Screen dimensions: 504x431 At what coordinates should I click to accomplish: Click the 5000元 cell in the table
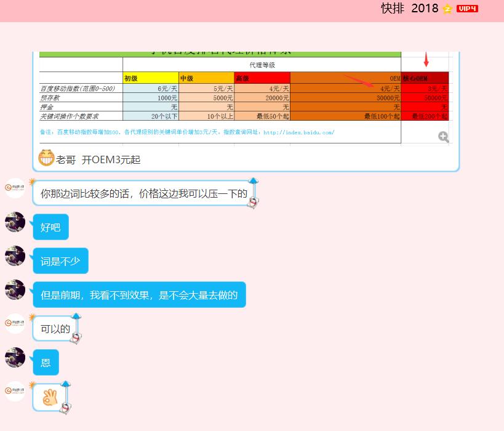[x=206, y=98]
